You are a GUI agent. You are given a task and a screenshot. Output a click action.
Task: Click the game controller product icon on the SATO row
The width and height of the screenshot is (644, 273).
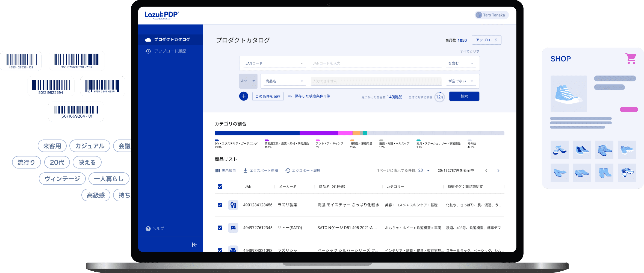point(233,228)
